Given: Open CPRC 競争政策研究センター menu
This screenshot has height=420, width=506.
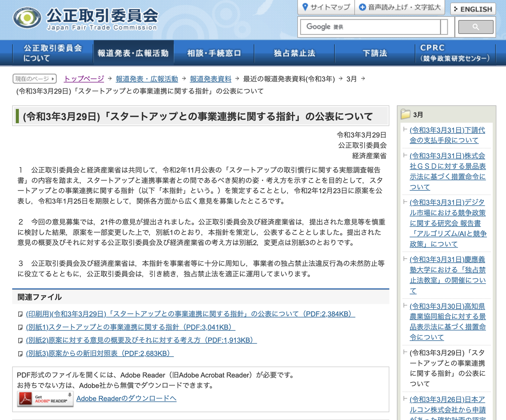Looking at the screenshot, I should 455,53.
